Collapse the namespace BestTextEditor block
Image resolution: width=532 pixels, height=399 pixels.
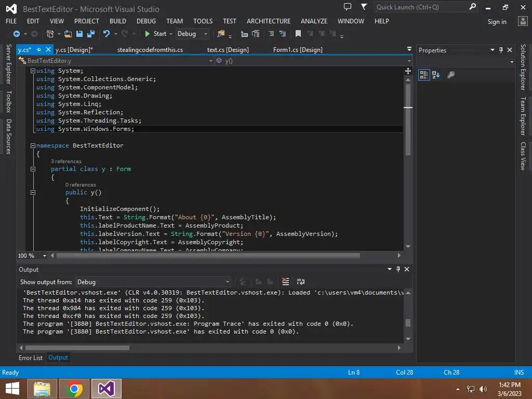33,145
